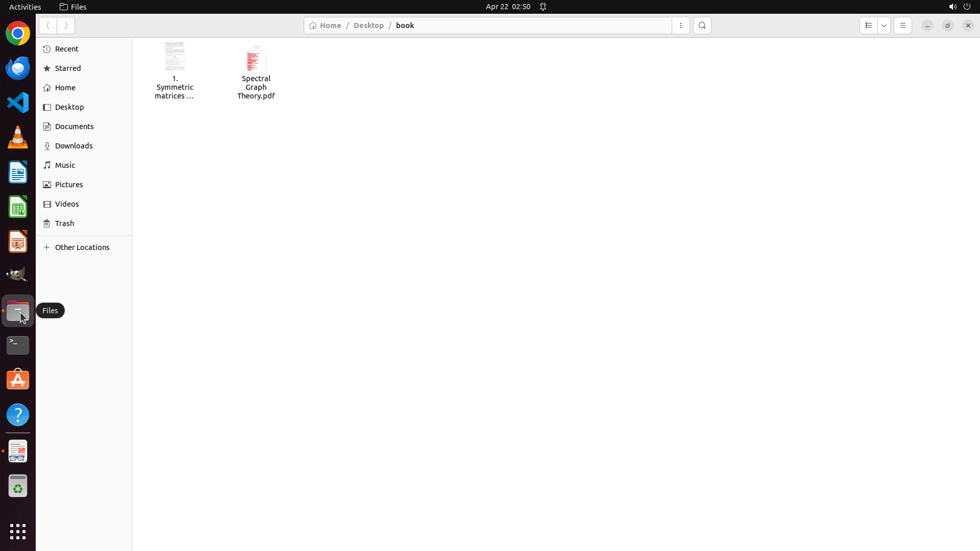This screenshot has width=980, height=551.
Task: Open the hamburger main menu
Action: pos(902,26)
